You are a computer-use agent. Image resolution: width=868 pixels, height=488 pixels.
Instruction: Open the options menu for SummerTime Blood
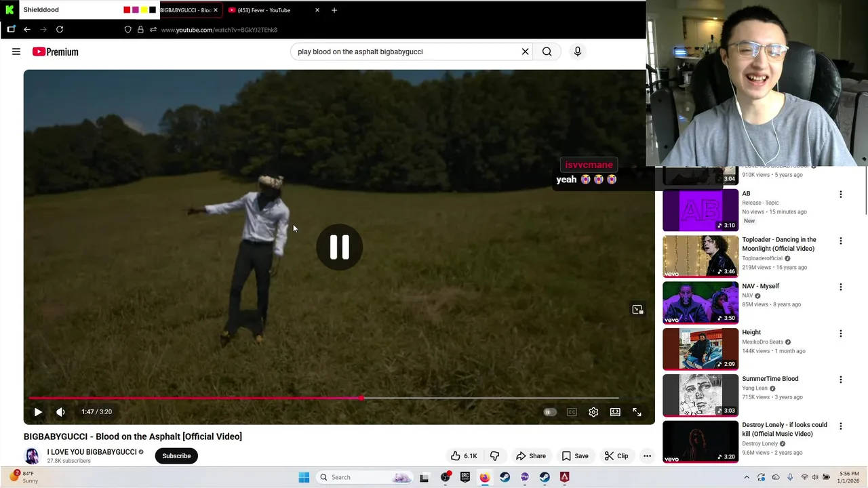841,380
